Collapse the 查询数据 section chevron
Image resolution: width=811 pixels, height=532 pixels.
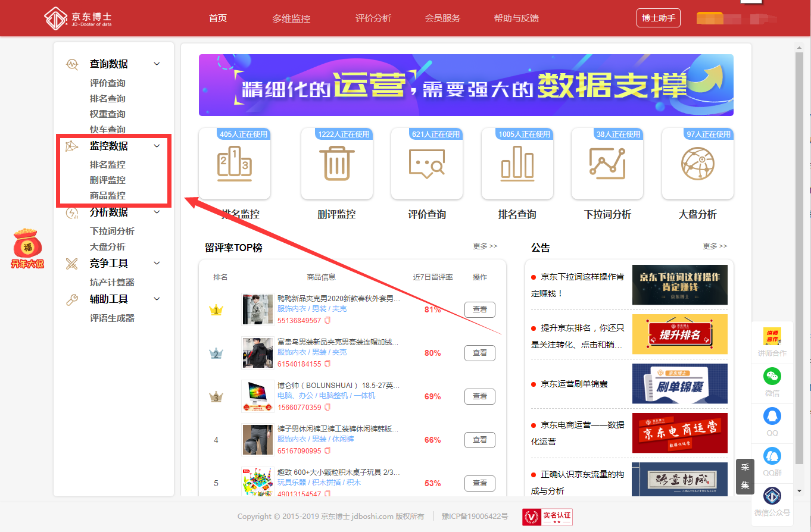click(x=157, y=64)
